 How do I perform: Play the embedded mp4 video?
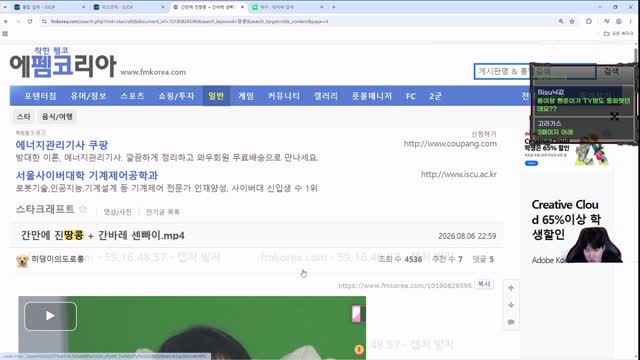[50, 316]
